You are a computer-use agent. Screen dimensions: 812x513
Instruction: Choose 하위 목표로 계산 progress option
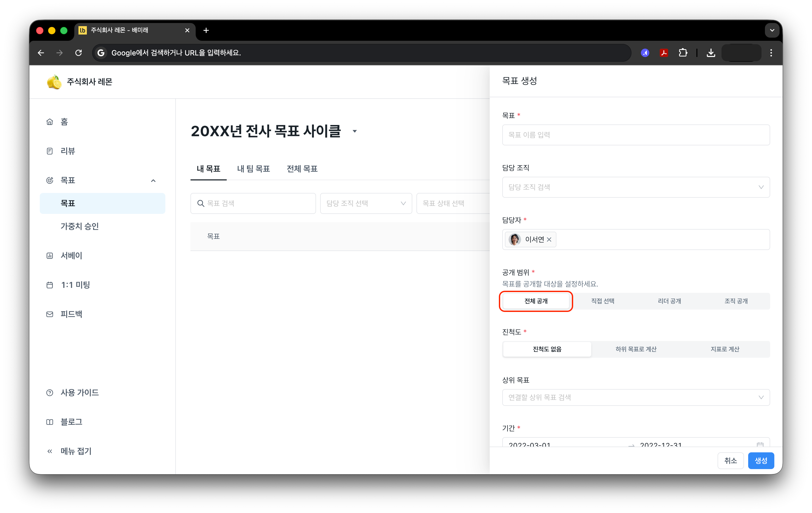click(636, 349)
